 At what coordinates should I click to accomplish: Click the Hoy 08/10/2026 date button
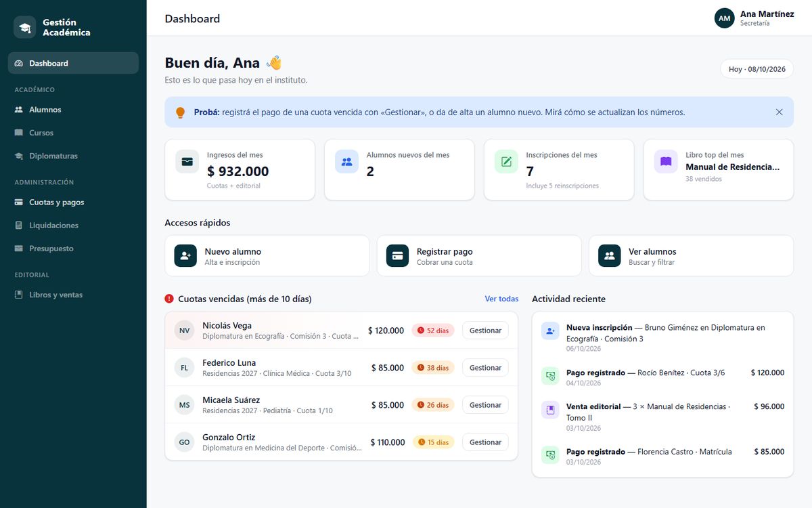[x=757, y=69]
